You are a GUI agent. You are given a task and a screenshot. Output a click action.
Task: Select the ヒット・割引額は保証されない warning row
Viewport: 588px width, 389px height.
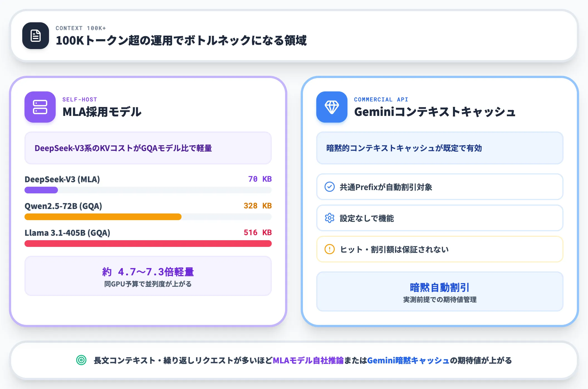440,249
